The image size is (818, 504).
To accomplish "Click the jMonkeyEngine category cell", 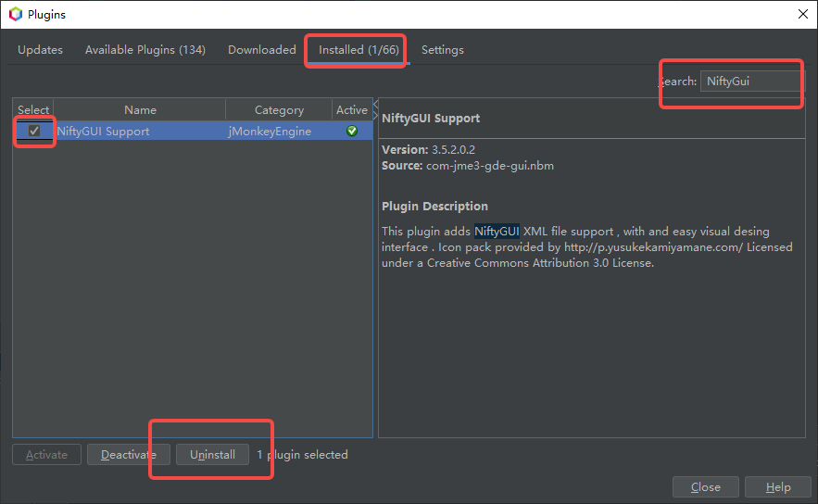I will coord(270,131).
